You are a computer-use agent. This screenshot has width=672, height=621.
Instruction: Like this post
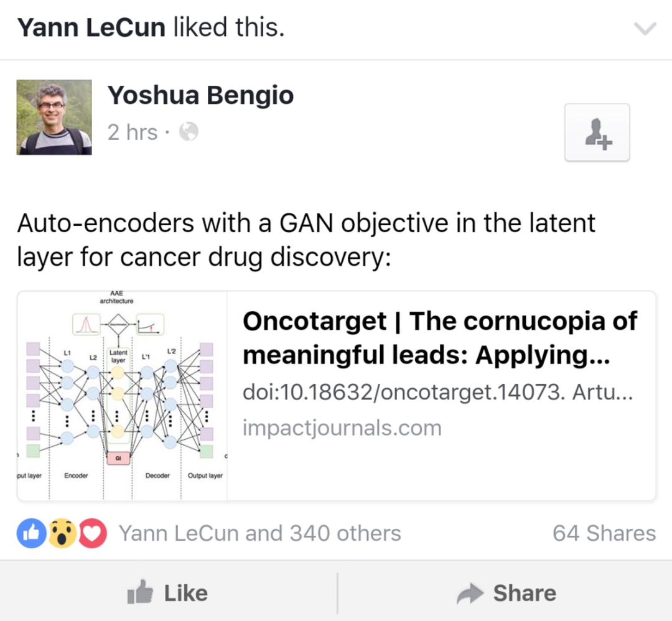pyautogui.click(x=168, y=593)
